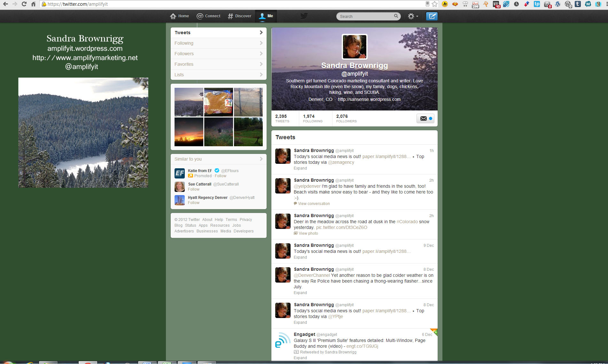Click the blue tp extension icon
Screen dimensions: 608x364
click(537, 4)
